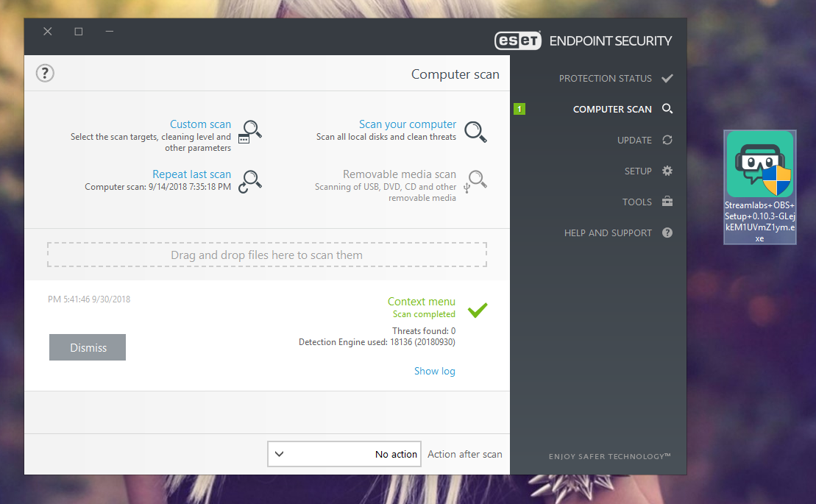The height and width of the screenshot is (504, 816).
Task: Click the Protection Status checkmark icon
Action: point(667,79)
